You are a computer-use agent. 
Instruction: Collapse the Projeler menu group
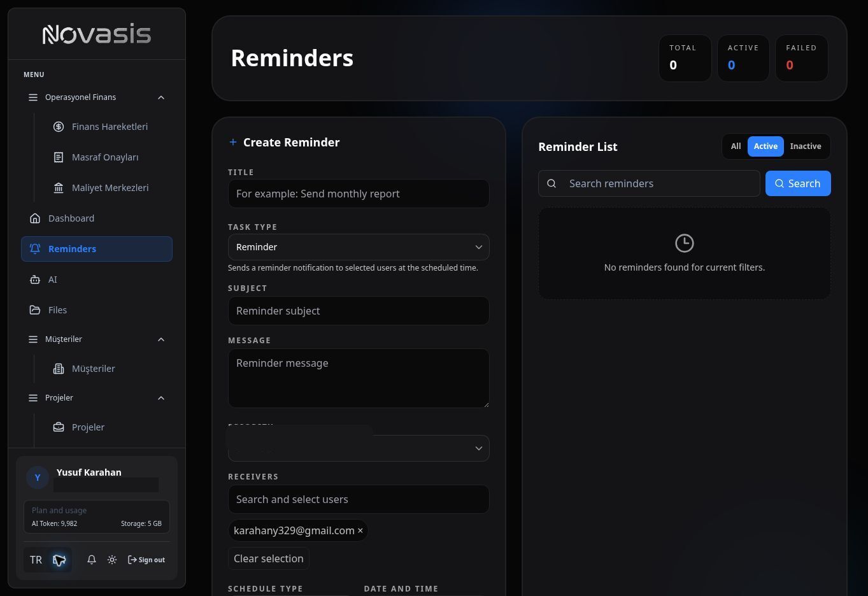coord(97,398)
